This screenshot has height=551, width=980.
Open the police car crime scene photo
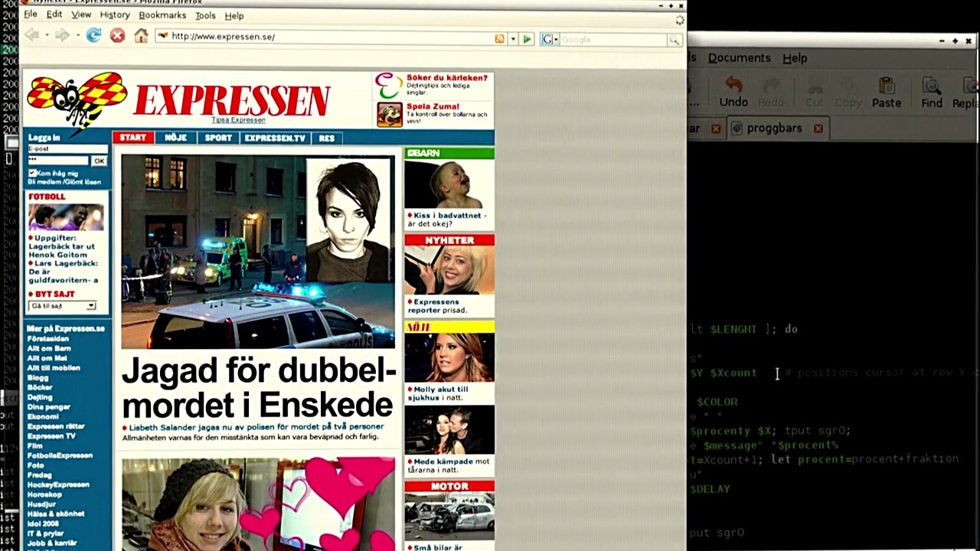point(258,252)
